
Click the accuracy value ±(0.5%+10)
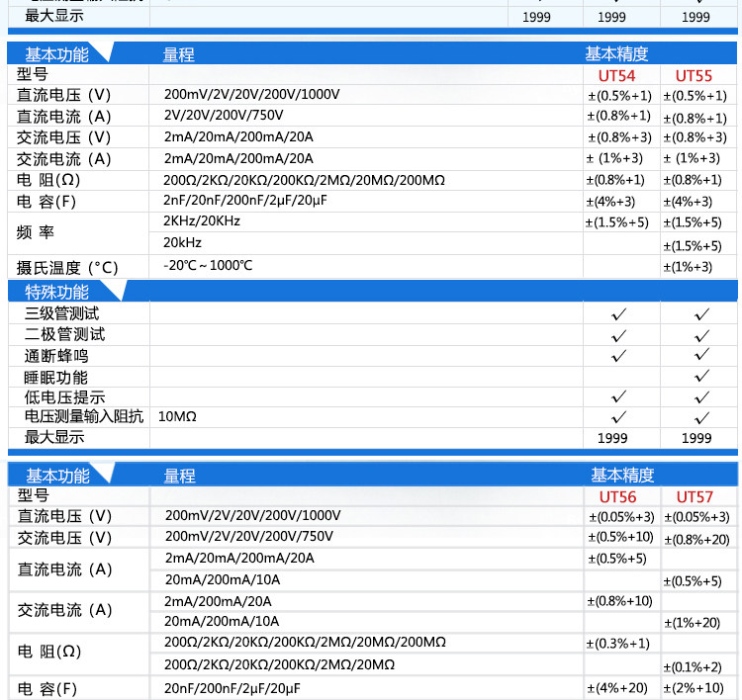coord(620,537)
